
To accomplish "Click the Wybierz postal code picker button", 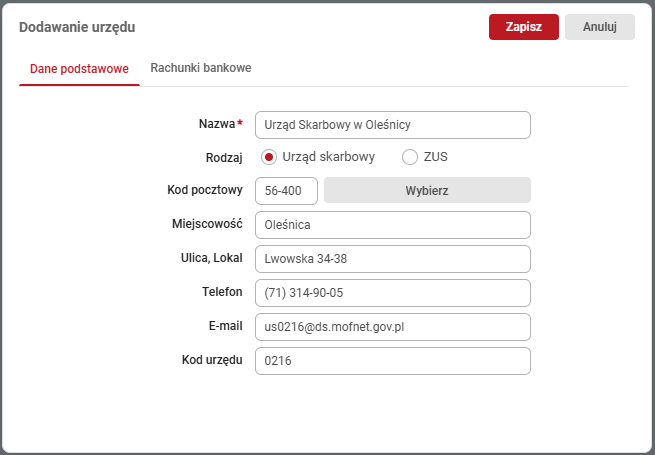I will pyautogui.click(x=427, y=191).
